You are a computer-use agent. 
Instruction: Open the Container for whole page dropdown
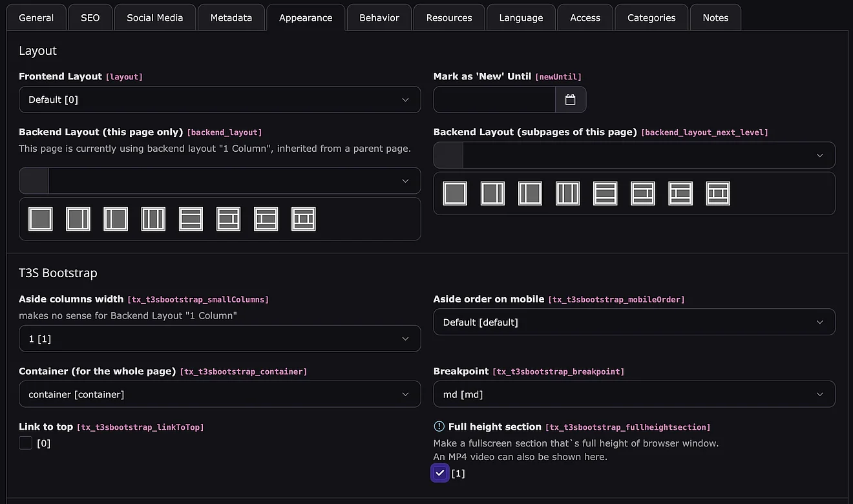click(220, 394)
